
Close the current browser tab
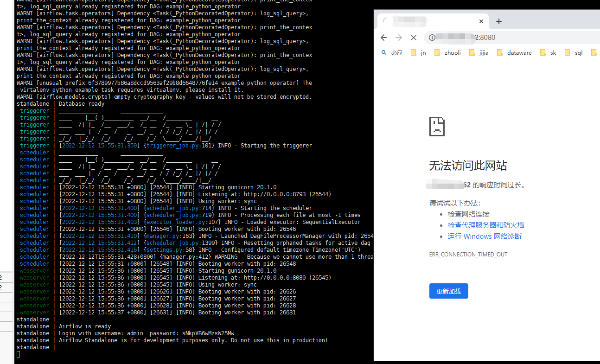pyautogui.click(x=481, y=21)
